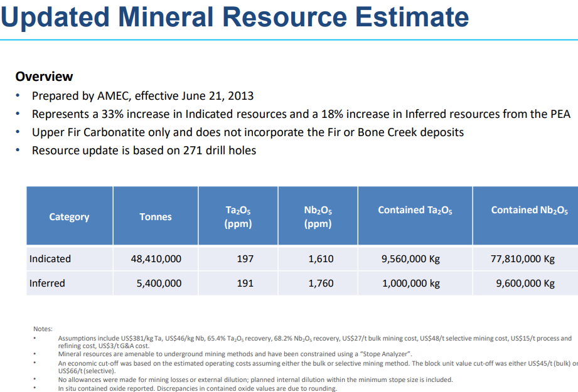Image resolution: width=578 pixels, height=392 pixels.
Task: Select the 'Upper Fir Carbonatite only' bullet
Action: 248,132
